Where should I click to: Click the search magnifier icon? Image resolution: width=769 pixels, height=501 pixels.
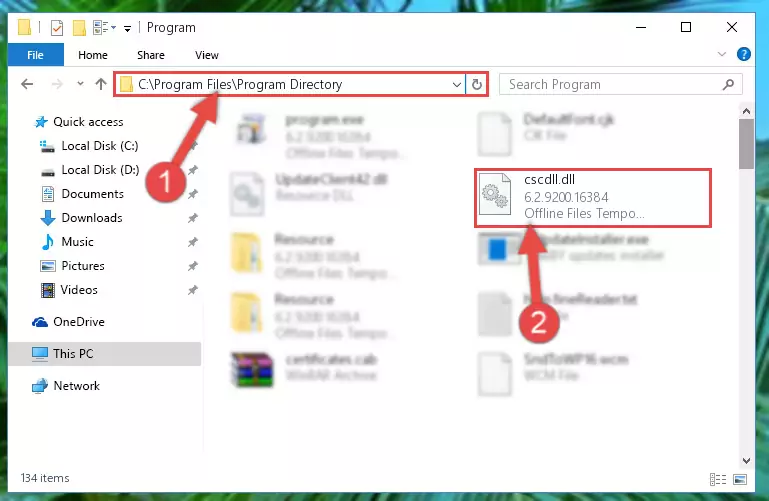point(728,84)
